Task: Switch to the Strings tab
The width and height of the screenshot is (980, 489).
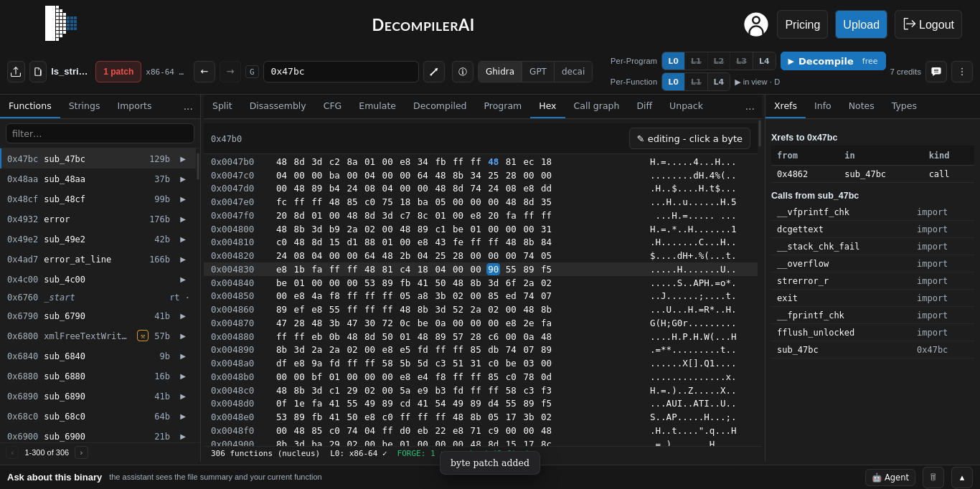Action: [x=84, y=106]
